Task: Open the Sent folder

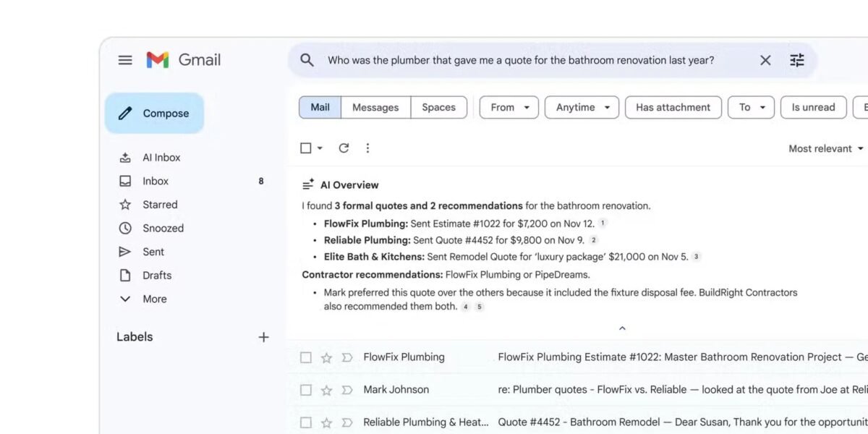Action: click(x=153, y=252)
